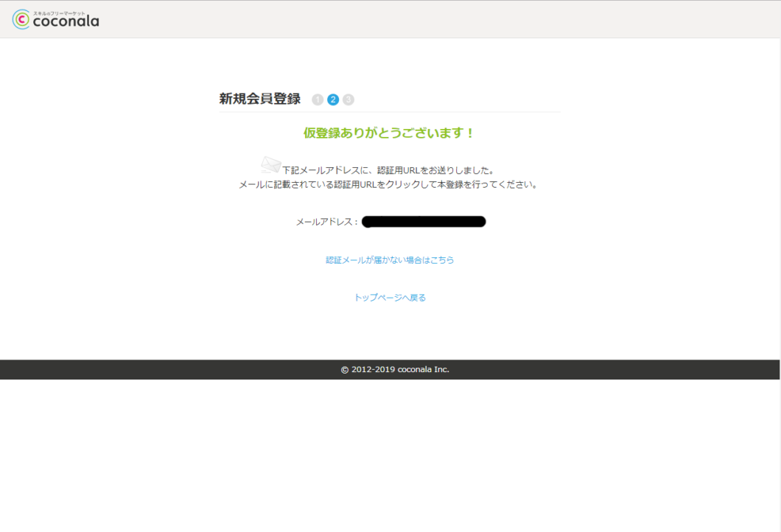Select step 1 circle indicator
781x532 pixels.
point(318,99)
